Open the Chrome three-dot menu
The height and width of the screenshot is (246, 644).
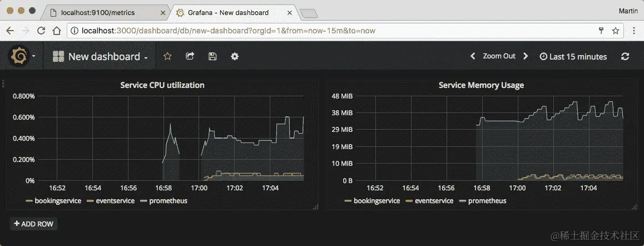point(634,31)
